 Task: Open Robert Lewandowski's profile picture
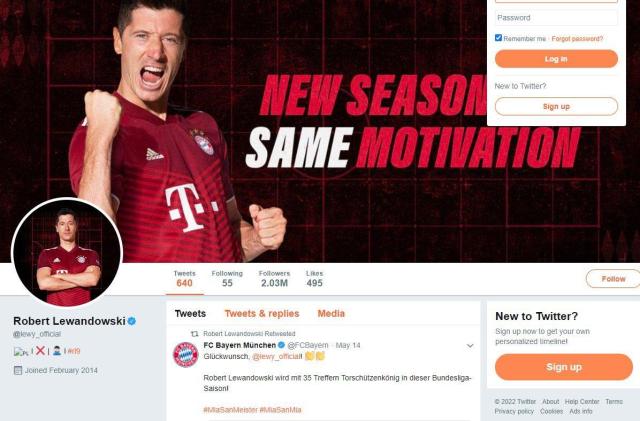point(66,253)
